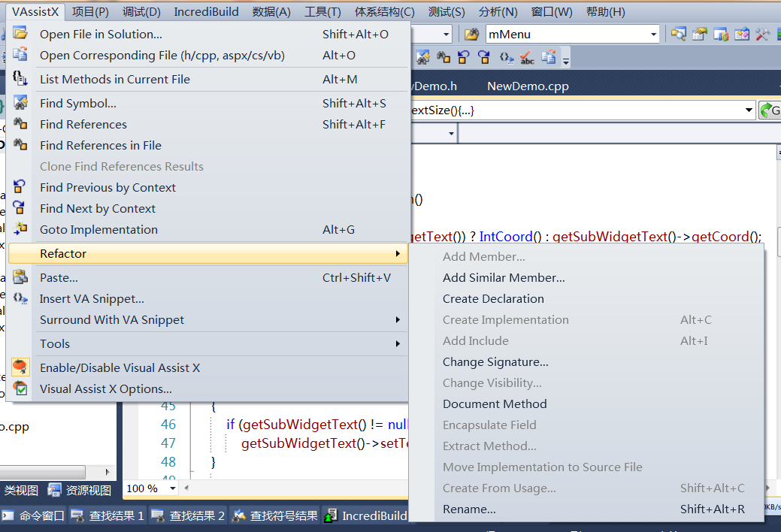Image resolution: width=781 pixels, height=532 pixels.
Task: Click the Open Corresponding File menu icon
Action: (20, 54)
